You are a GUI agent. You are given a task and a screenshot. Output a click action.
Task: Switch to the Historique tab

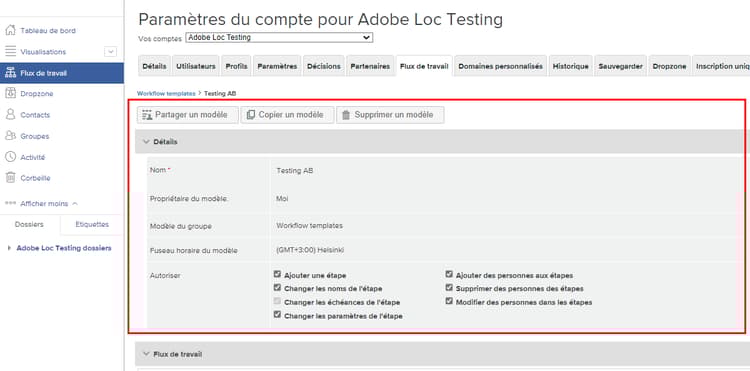(571, 66)
